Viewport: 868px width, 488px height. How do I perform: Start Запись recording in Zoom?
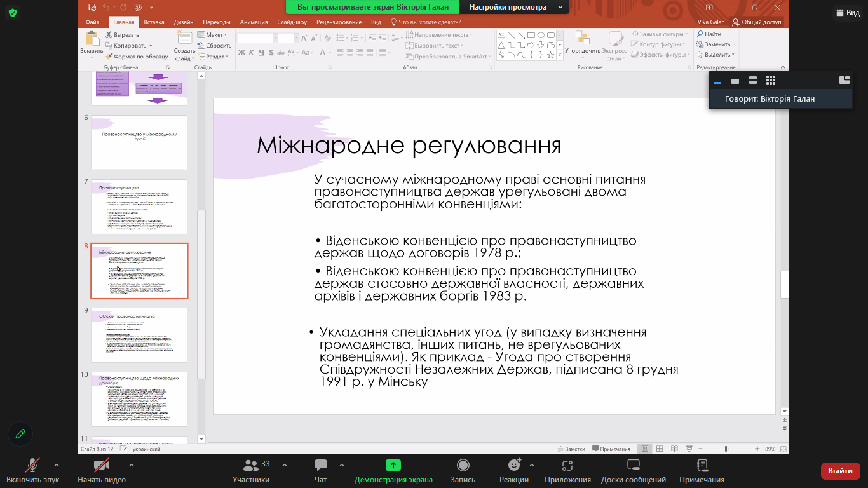click(463, 470)
